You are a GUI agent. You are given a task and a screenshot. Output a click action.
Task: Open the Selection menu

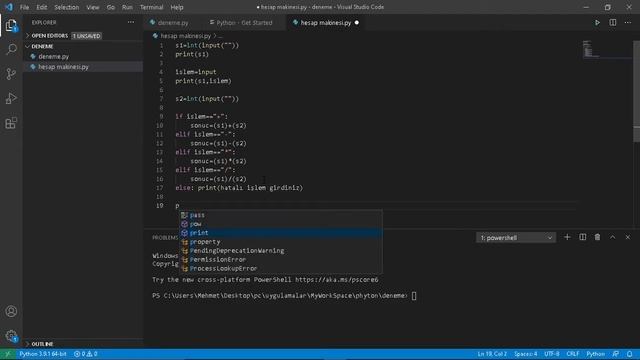[67, 7]
